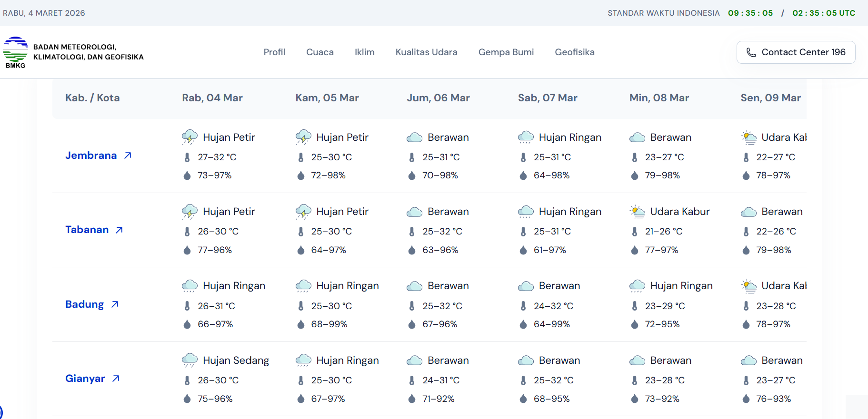Click Gianyar's Hujan Sedang rain icon
The width and height of the screenshot is (868, 419).
(190, 361)
